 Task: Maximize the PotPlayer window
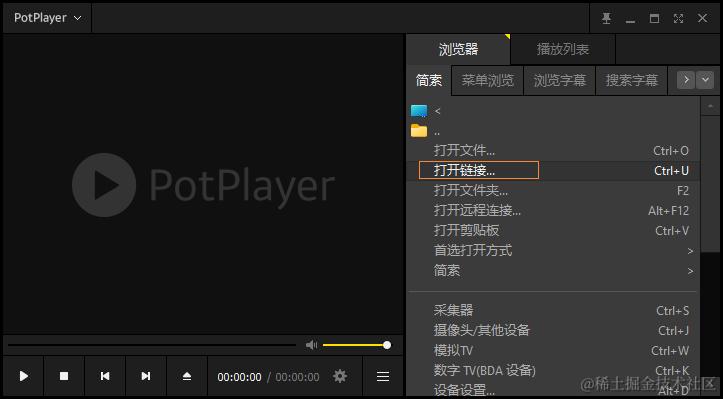(654, 18)
